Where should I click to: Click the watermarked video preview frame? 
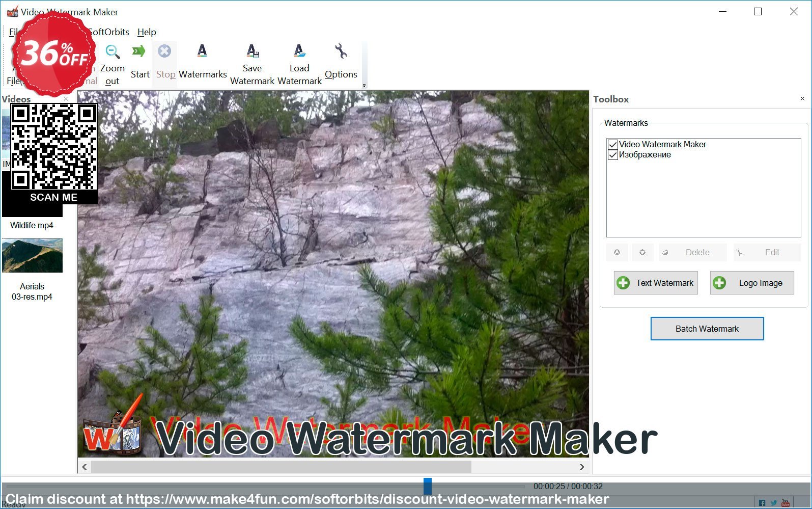click(x=333, y=274)
